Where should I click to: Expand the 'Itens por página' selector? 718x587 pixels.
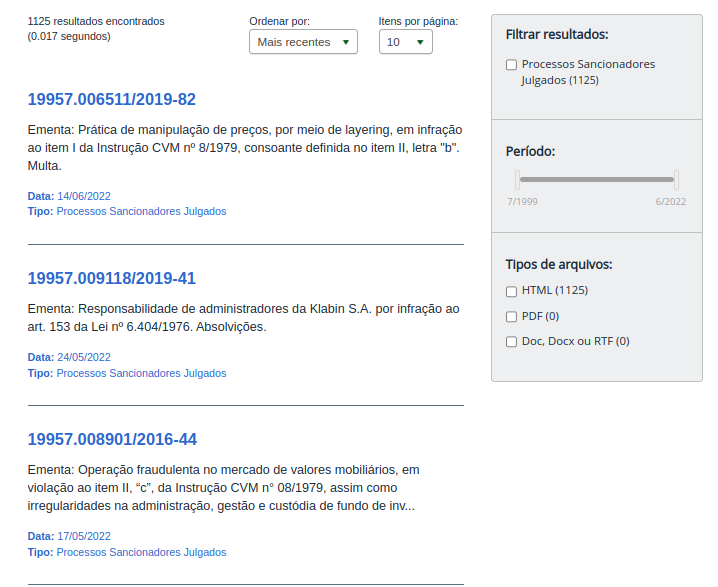[x=405, y=42]
